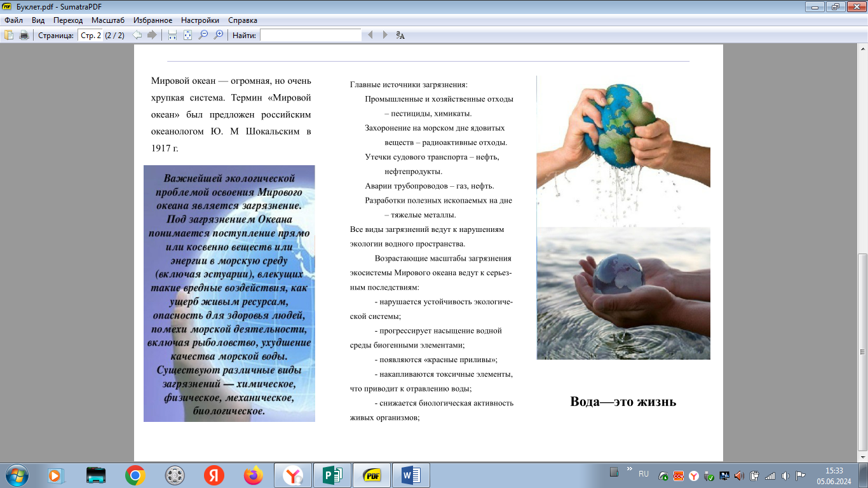This screenshot has height=488, width=868.
Task: Open Google Chrome from taskbar
Action: 135,475
